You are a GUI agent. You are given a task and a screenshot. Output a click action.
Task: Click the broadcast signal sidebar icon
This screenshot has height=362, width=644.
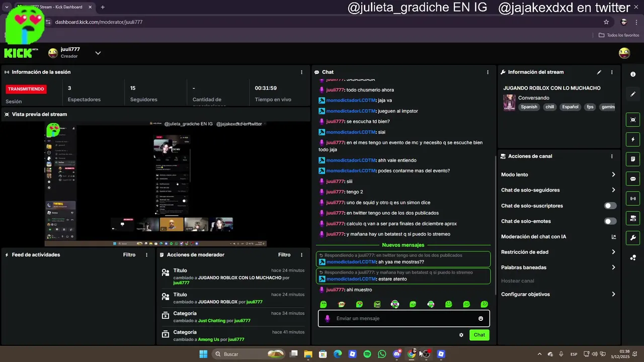(x=633, y=199)
